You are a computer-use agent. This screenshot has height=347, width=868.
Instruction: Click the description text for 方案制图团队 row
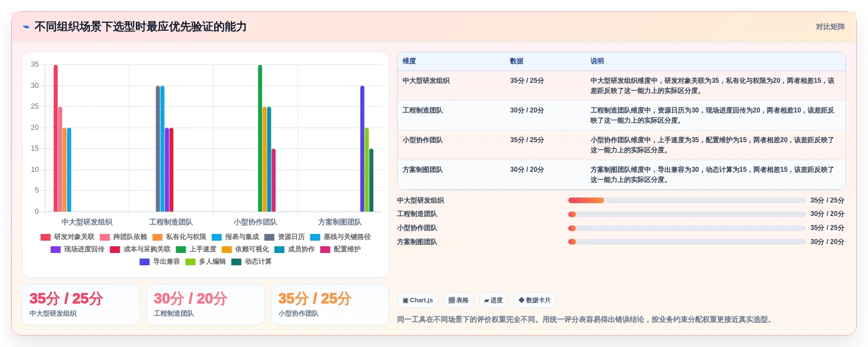[713, 175]
